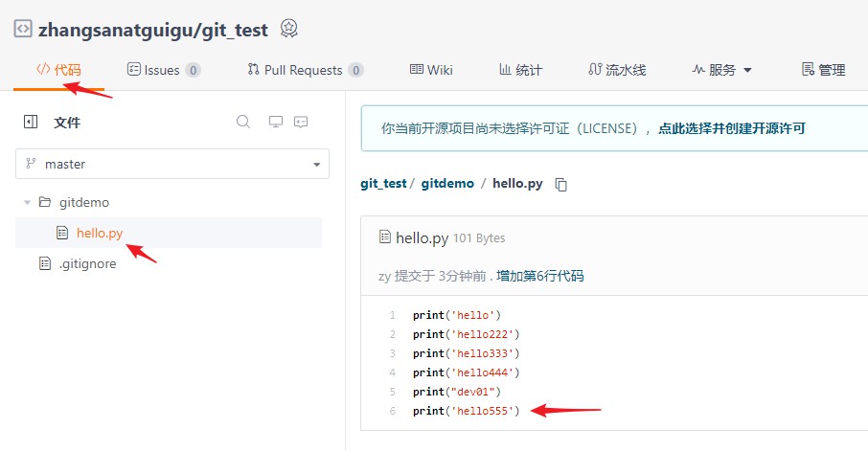
Task: Expand the 服务 dropdown menu
Action: 721,70
